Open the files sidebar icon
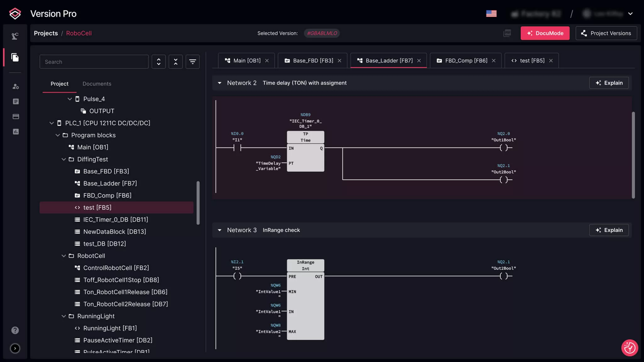This screenshot has width=644, height=362. [x=15, y=58]
